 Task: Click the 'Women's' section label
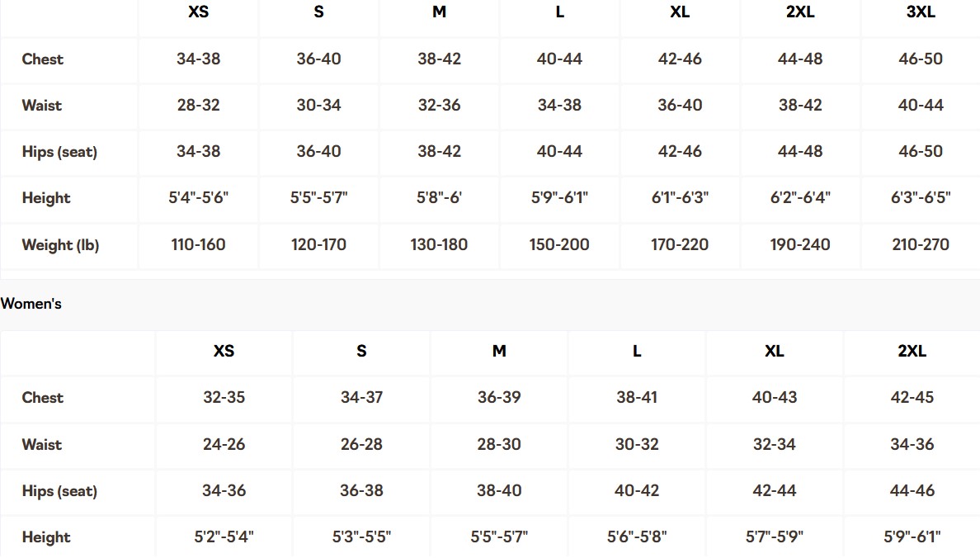pos(31,304)
